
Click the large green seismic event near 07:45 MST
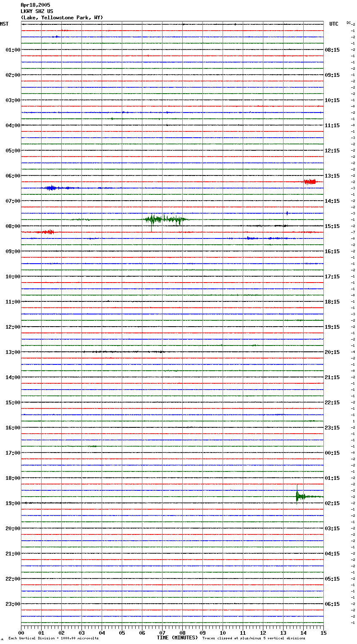[x=165, y=219]
